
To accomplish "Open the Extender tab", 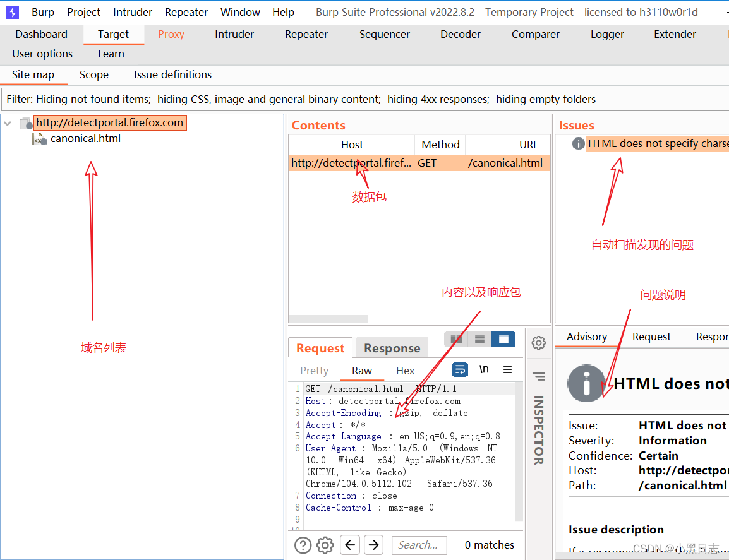I will tap(675, 34).
